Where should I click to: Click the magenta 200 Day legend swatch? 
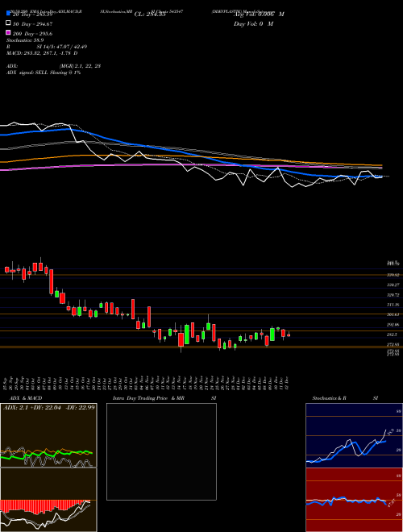[8, 33]
